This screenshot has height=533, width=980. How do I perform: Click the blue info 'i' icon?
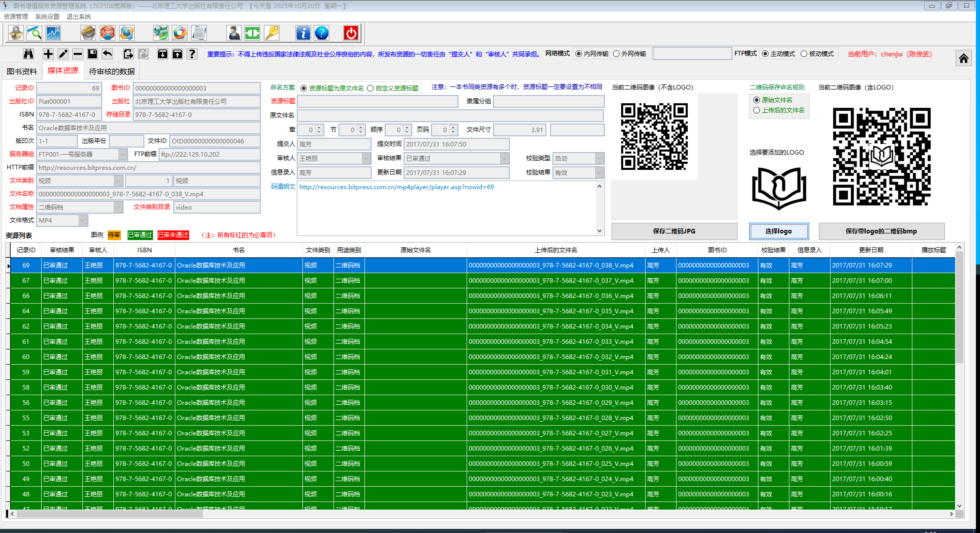pyautogui.click(x=303, y=33)
